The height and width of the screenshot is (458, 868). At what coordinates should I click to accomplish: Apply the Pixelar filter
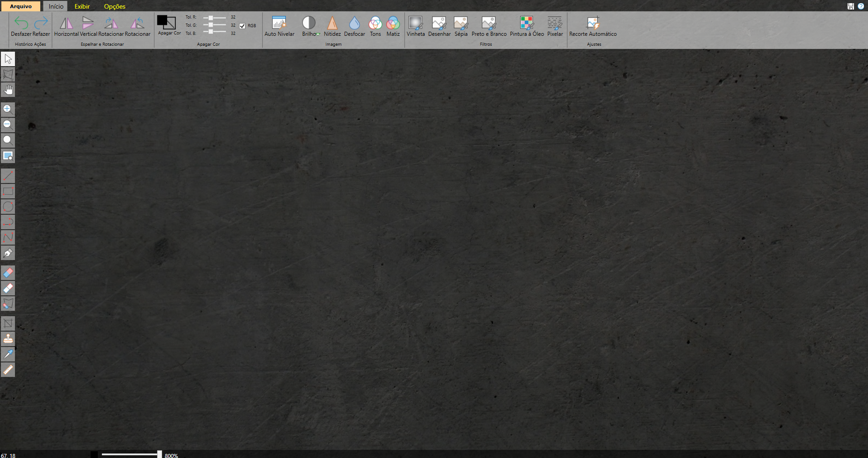pos(555,26)
